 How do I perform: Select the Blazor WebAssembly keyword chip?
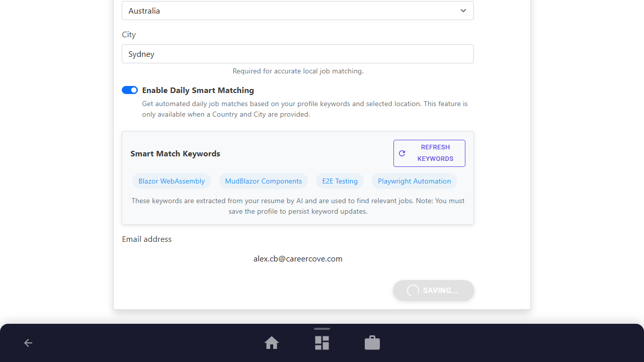pos(172,181)
